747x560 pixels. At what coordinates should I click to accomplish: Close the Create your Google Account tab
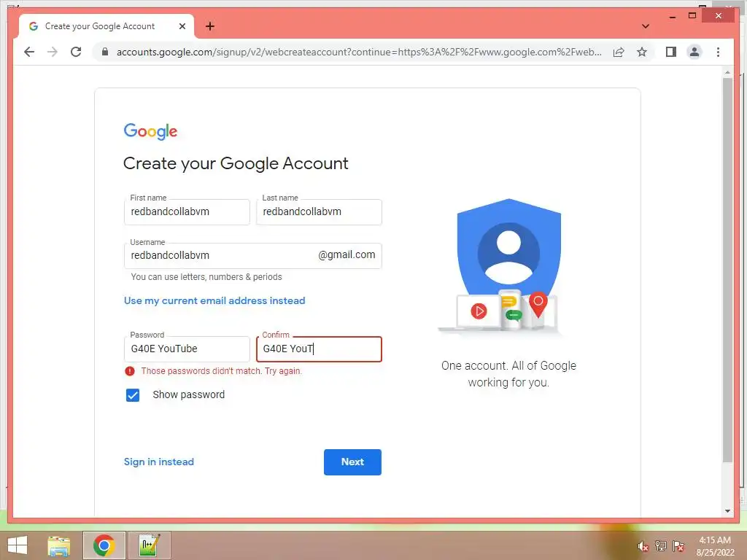(182, 26)
